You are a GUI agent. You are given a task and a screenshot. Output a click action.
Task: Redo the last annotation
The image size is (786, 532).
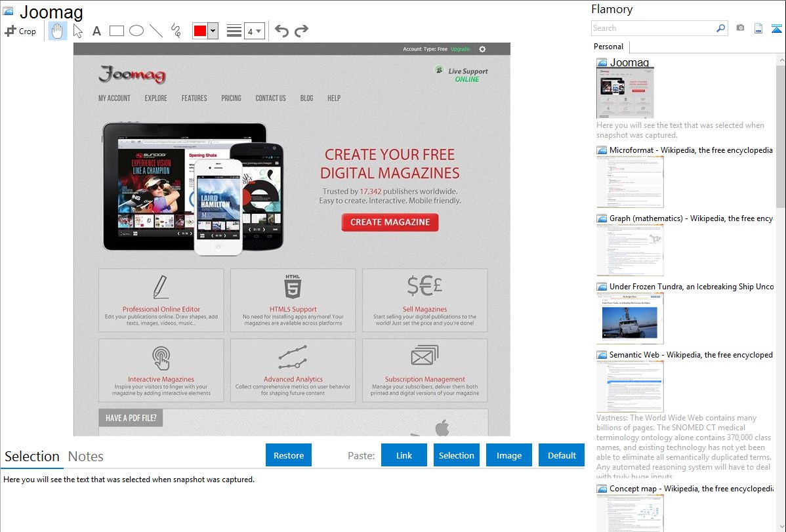tap(301, 31)
